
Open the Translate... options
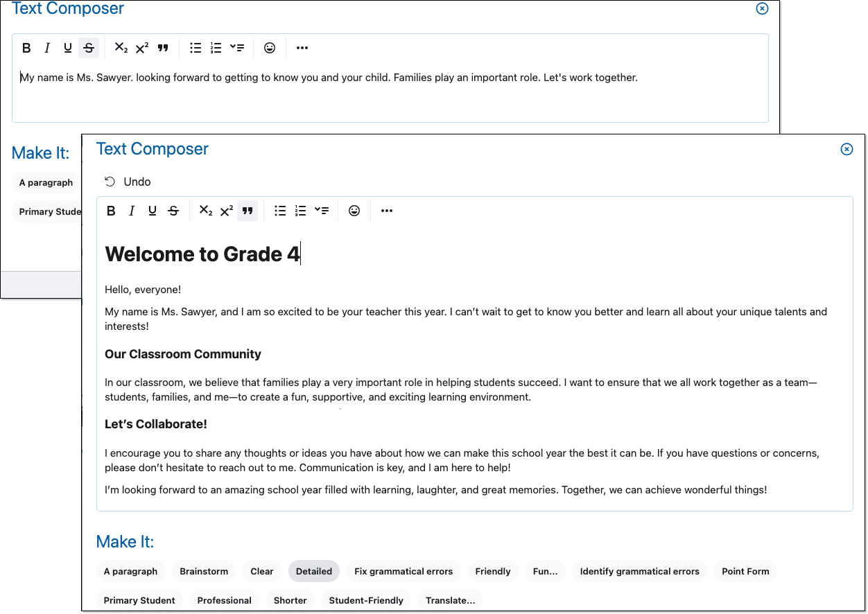coord(451,600)
